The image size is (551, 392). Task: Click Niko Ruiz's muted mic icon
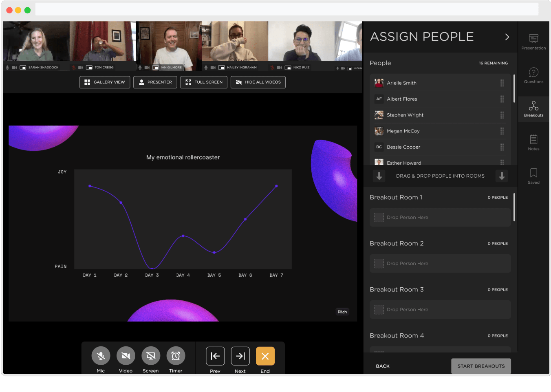pyautogui.click(x=272, y=67)
